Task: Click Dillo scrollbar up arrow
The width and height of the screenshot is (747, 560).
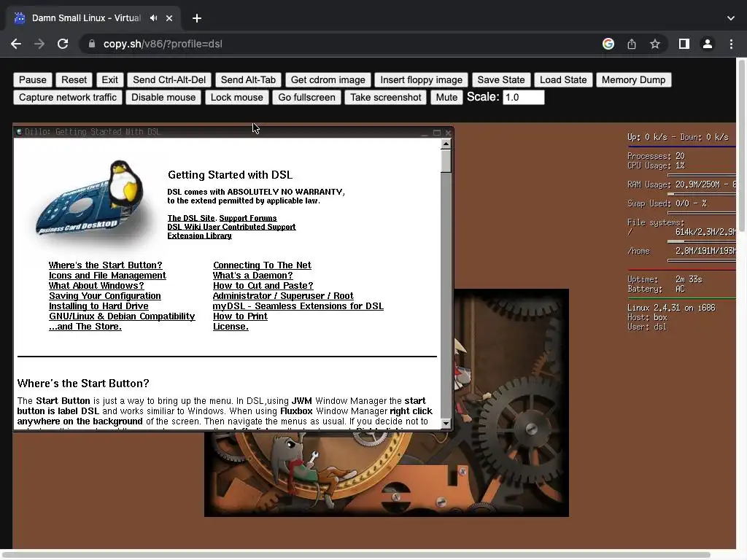Action: point(446,144)
